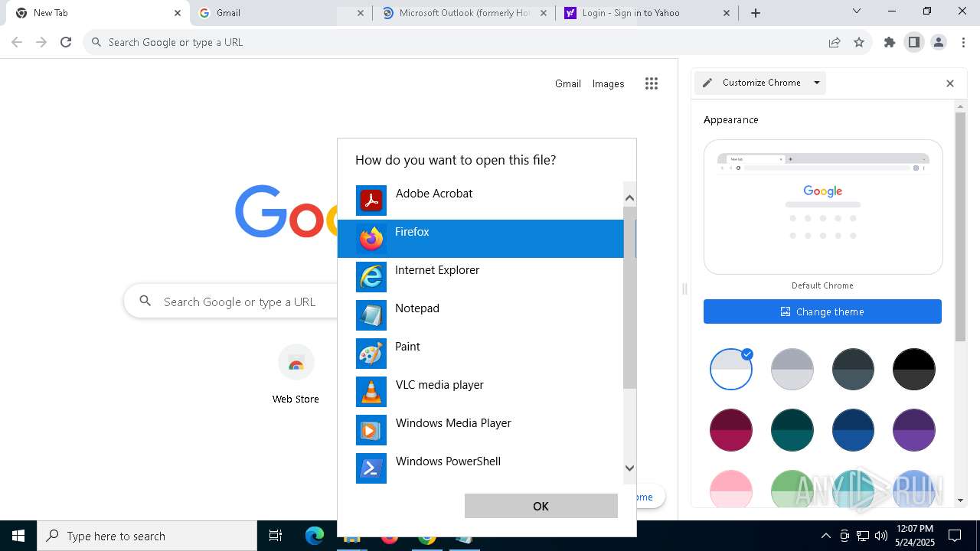
Task: Open the taskbar clock and date
Action: tap(916, 536)
